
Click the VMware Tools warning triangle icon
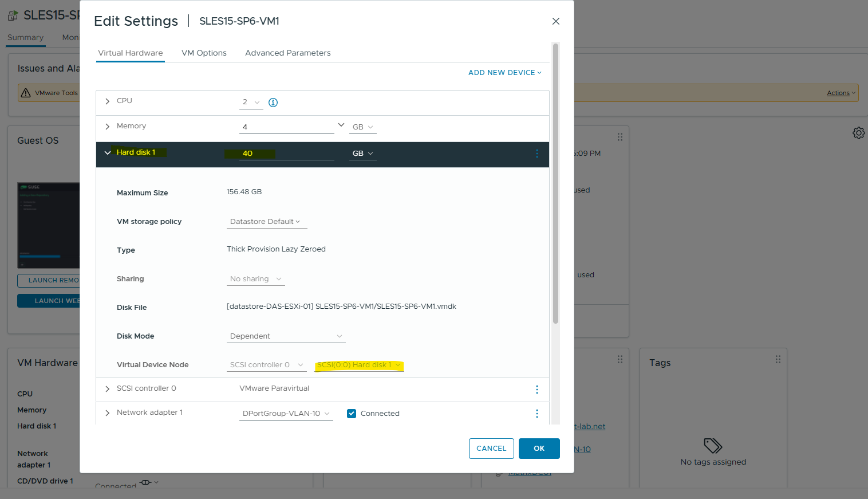click(x=26, y=93)
